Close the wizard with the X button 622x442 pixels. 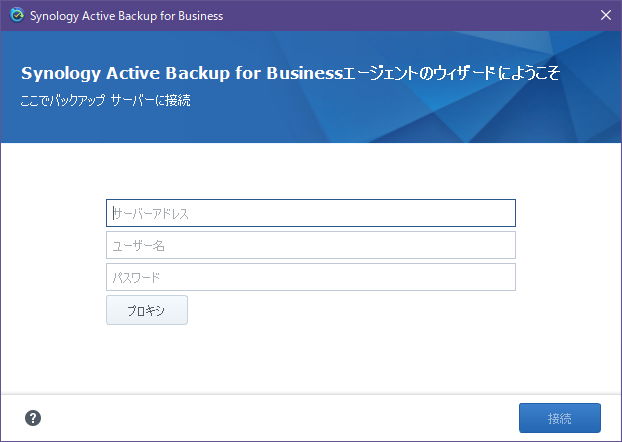[606, 15]
